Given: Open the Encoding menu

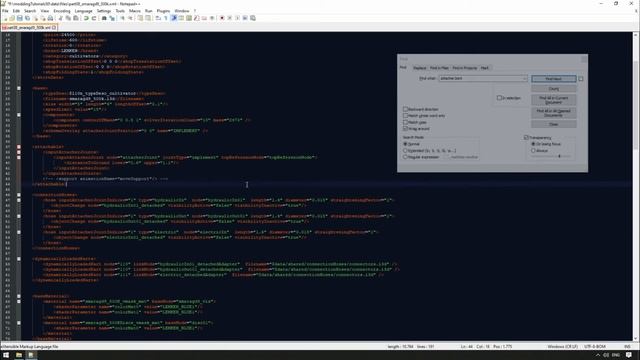Looking at the screenshot, I should tap(62, 11).
